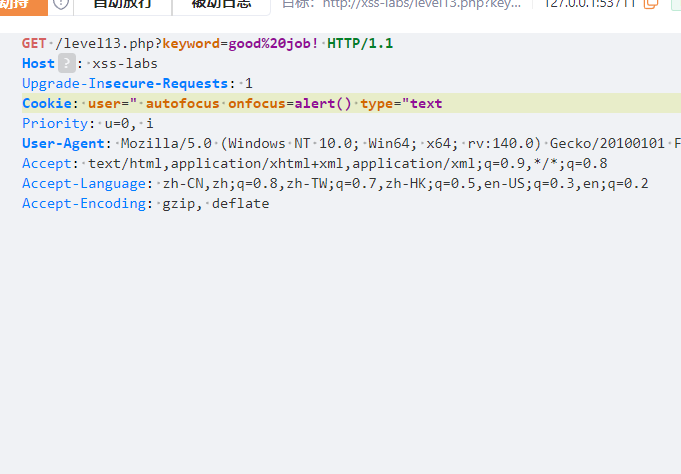Click the 127.0.0.1:53711 proxy address text
The width and height of the screenshot is (681, 474).
tap(590, 4)
